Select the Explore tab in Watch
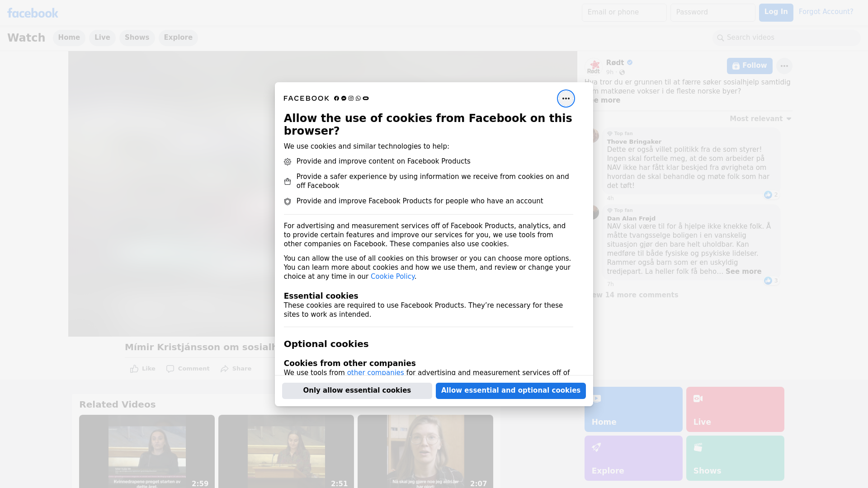 [178, 38]
